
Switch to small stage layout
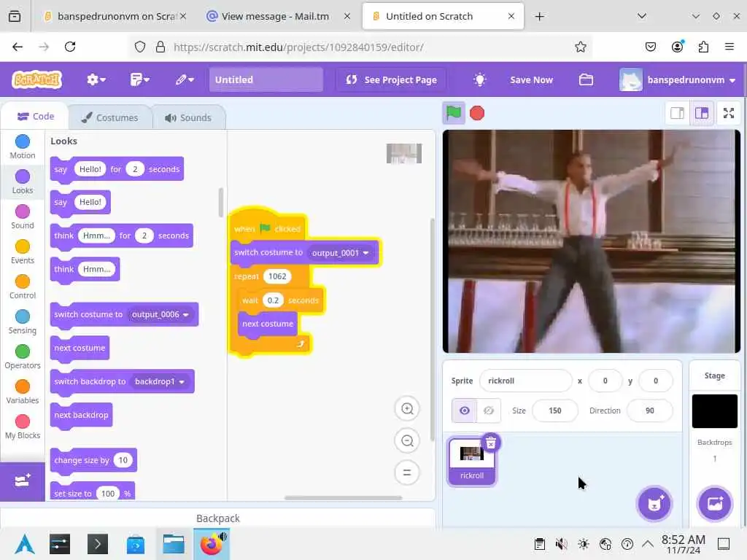677,113
